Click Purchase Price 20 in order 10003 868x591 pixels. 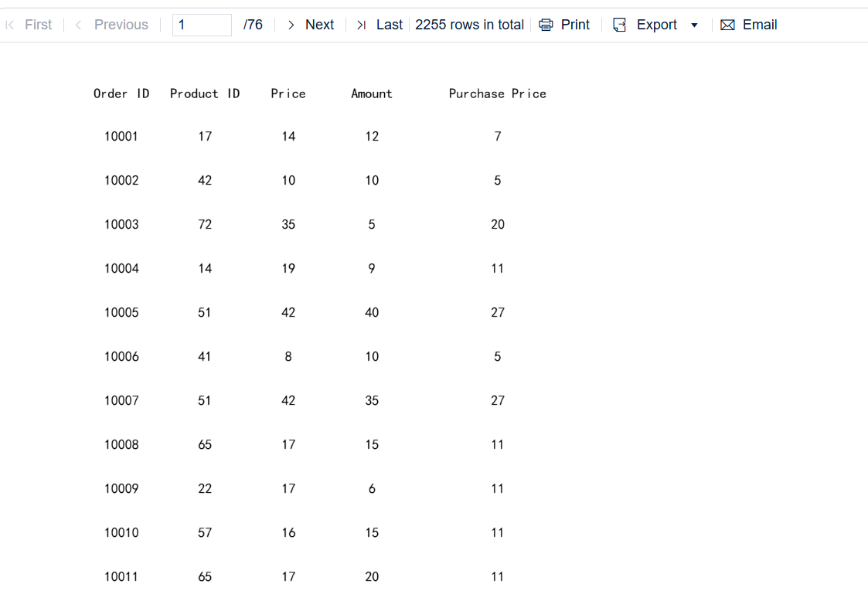498,224
